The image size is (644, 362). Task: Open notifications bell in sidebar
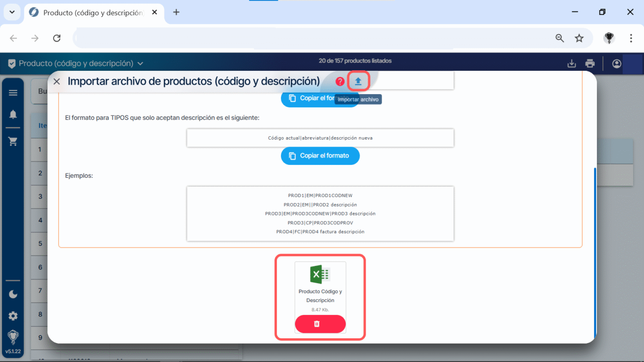[x=13, y=114]
